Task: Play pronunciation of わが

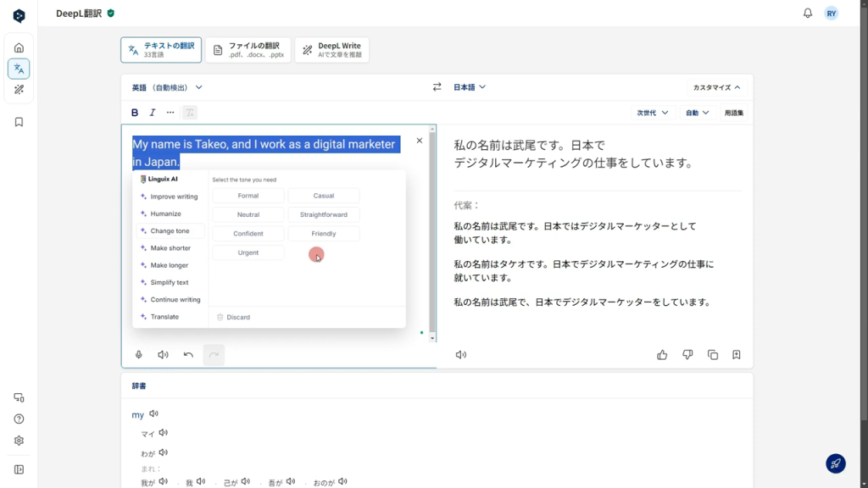Action: pyautogui.click(x=164, y=452)
